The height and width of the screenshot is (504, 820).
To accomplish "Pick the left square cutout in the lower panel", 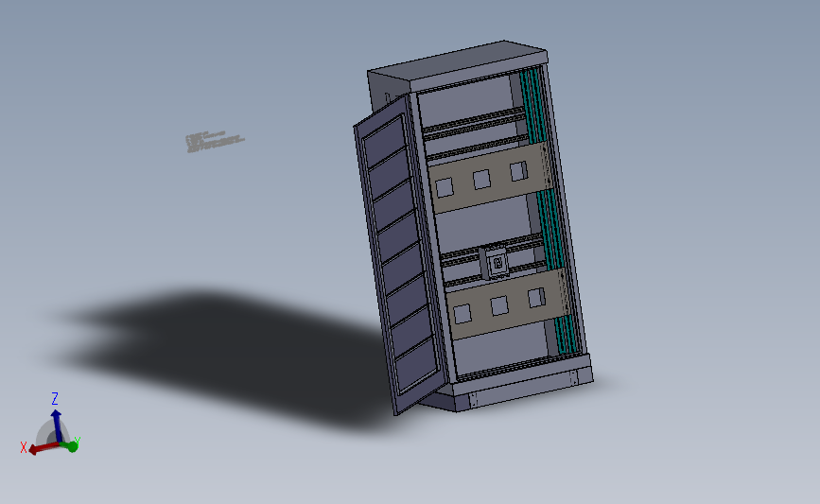I will point(462,314).
